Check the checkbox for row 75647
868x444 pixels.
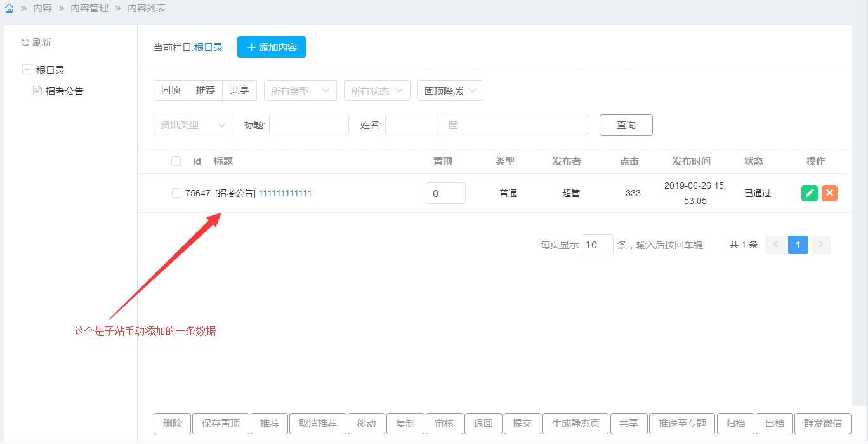(176, 192)
